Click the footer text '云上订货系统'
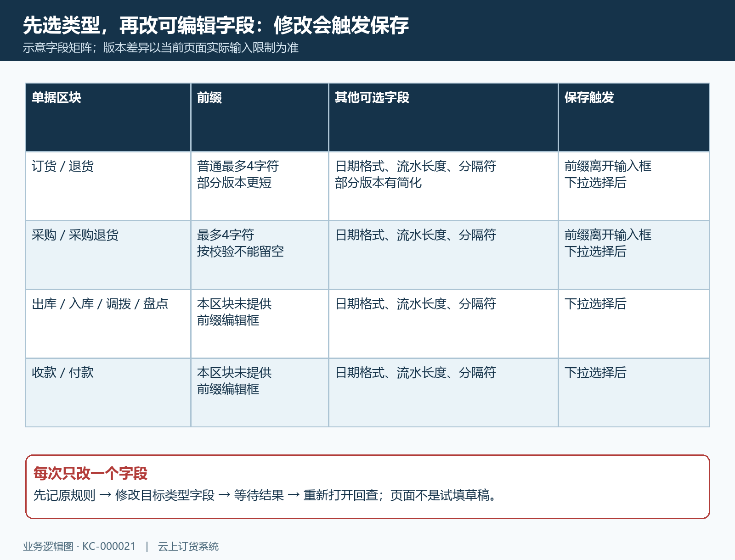The height and width of the screenshot is (560, 735). point(188,546)
